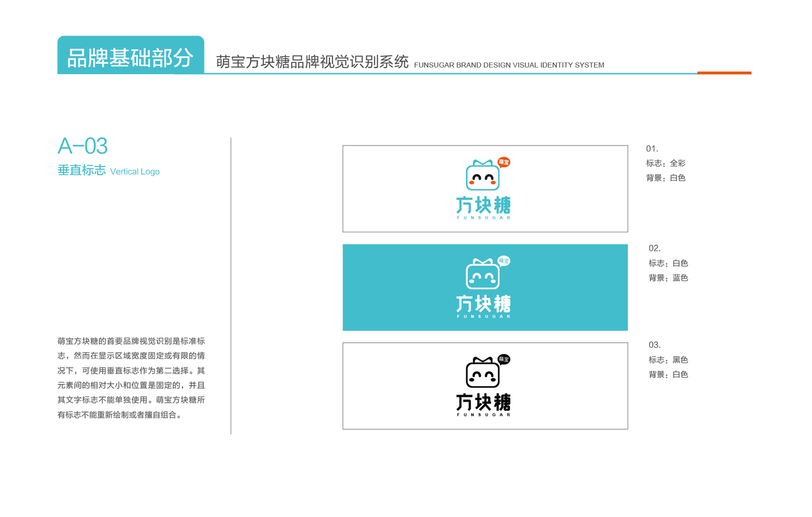Click the 品牌基础部分 header tab

[x=131, y=55]
